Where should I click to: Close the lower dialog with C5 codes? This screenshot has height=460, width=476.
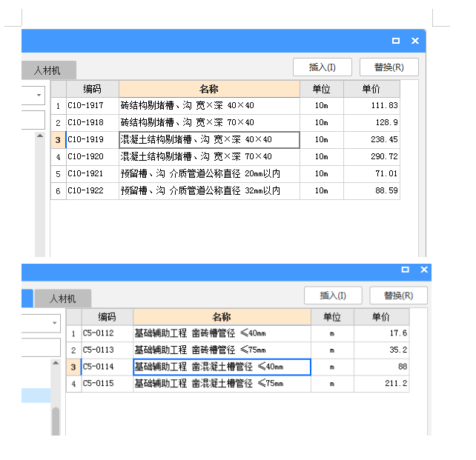[424, 270]
